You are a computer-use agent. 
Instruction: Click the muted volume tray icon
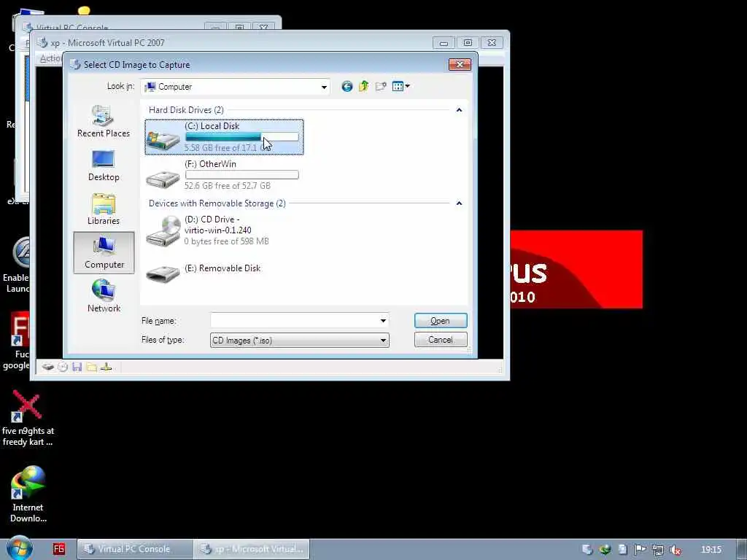pos(675,550)
